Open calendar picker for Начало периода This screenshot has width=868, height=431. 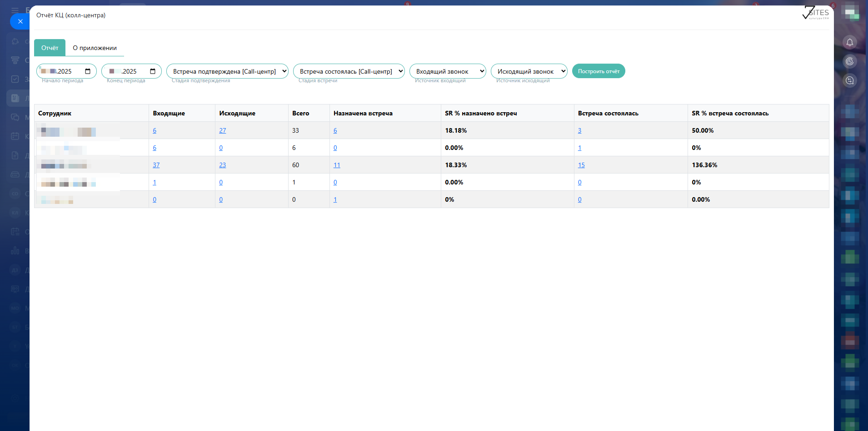[88, 71]
